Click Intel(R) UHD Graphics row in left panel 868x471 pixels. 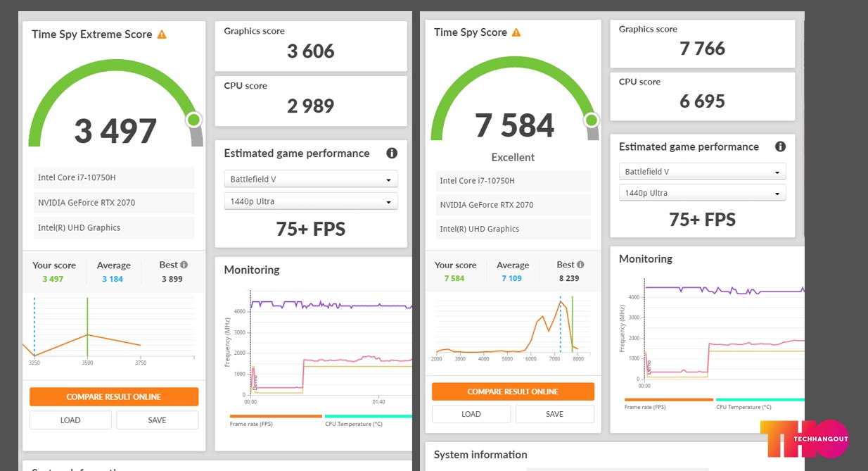pyautogui.click(x=114, y=228)
